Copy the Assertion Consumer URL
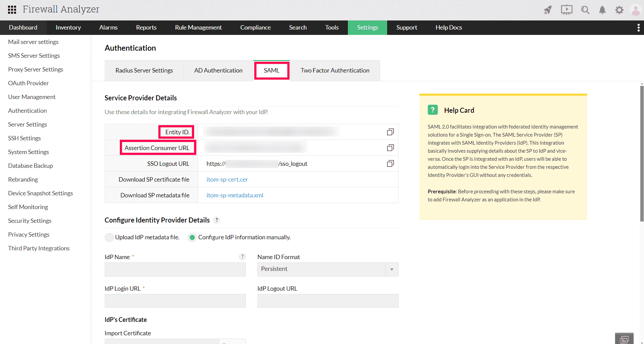 coord(390,148)
